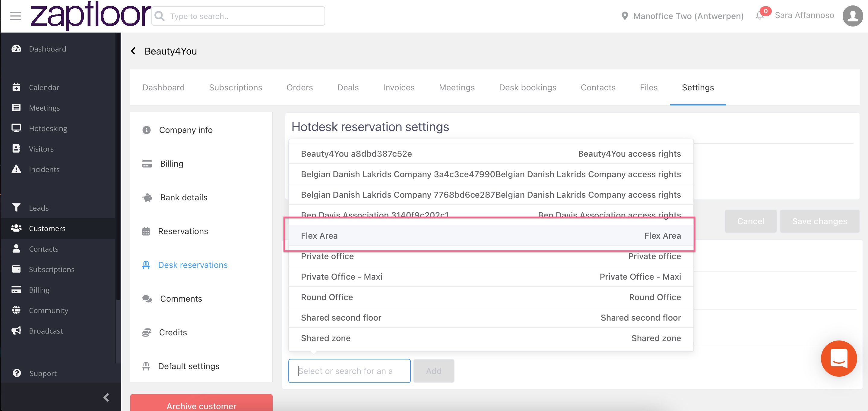The width and height of the screenshot is (868, 411).
Task: Click the Community globe icon
Action: [16, 310]
